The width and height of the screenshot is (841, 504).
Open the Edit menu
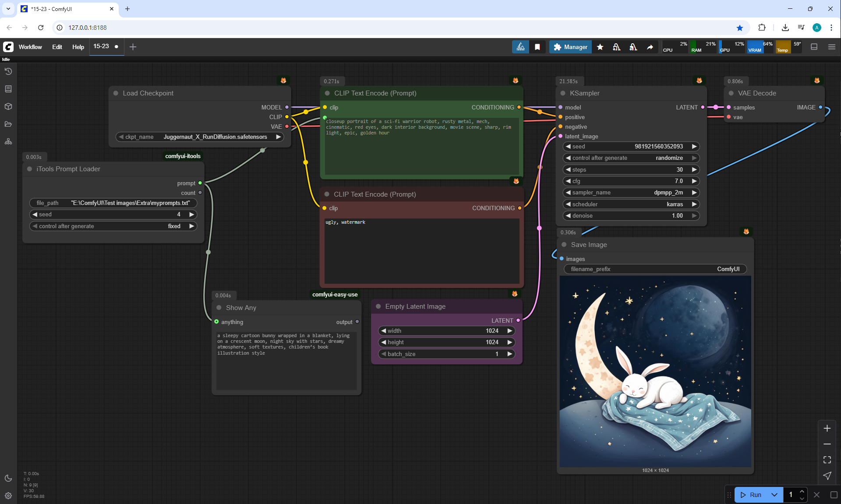click(x=57, y=47)
